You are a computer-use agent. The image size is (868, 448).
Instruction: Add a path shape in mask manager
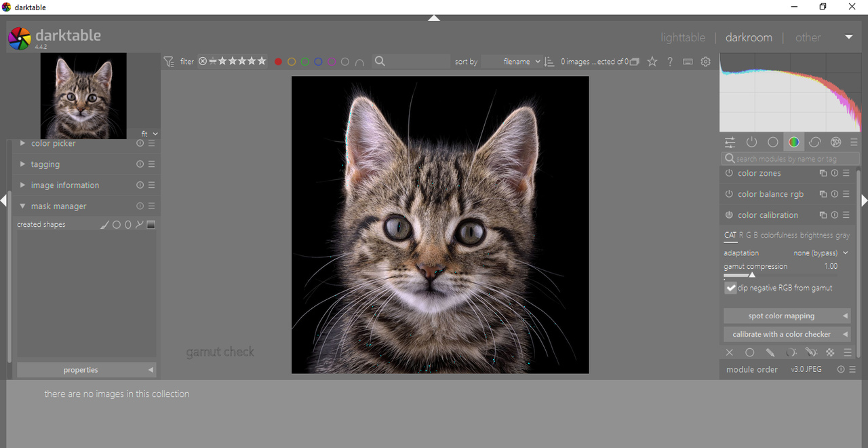(139, 225)
